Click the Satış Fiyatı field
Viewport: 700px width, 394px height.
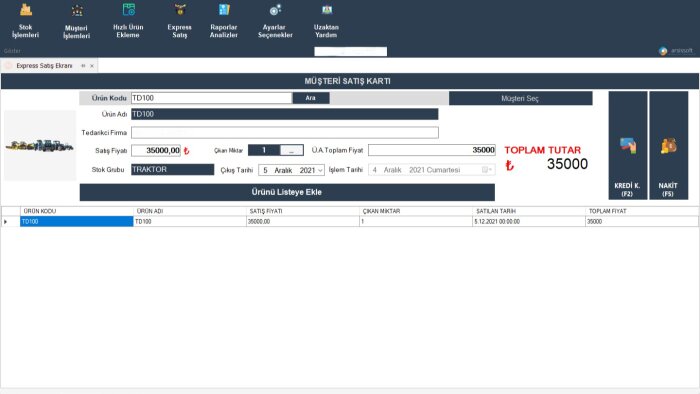(x=156, y=150)
